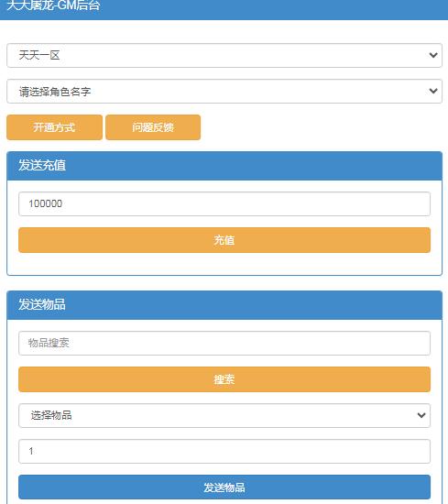Image resolution: width=448 pixels, height=504 pixels.
Task: Click the 发送物品 panel heading
Action: [x=42, y=304]
